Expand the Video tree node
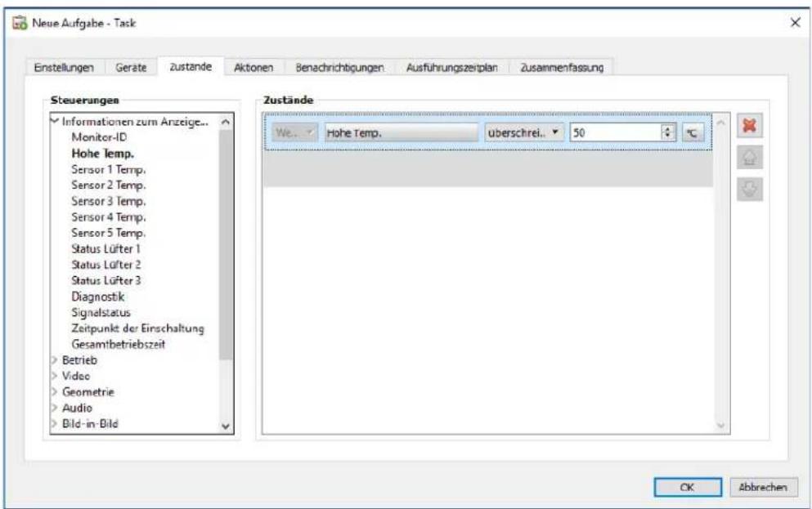This screenshot has height=509, width=812. point(54,376)
